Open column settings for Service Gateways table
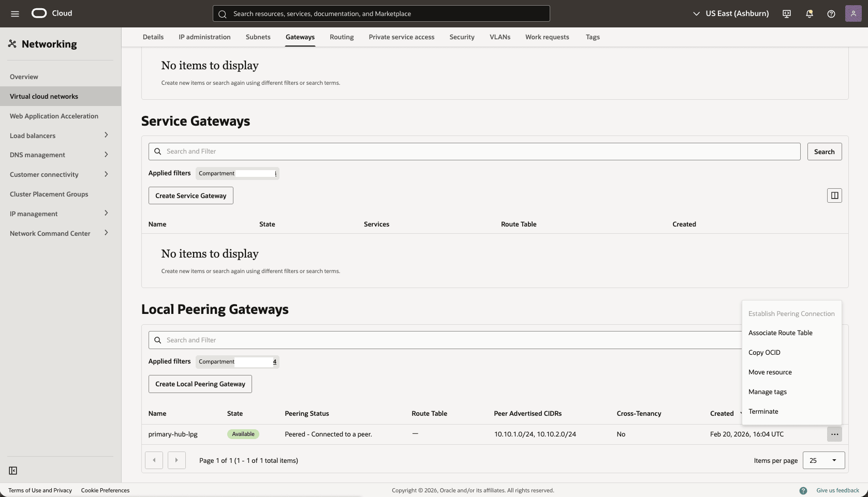The width and height of the screenshot is (868, 497). pyautogui.click(x=834, y=195)
